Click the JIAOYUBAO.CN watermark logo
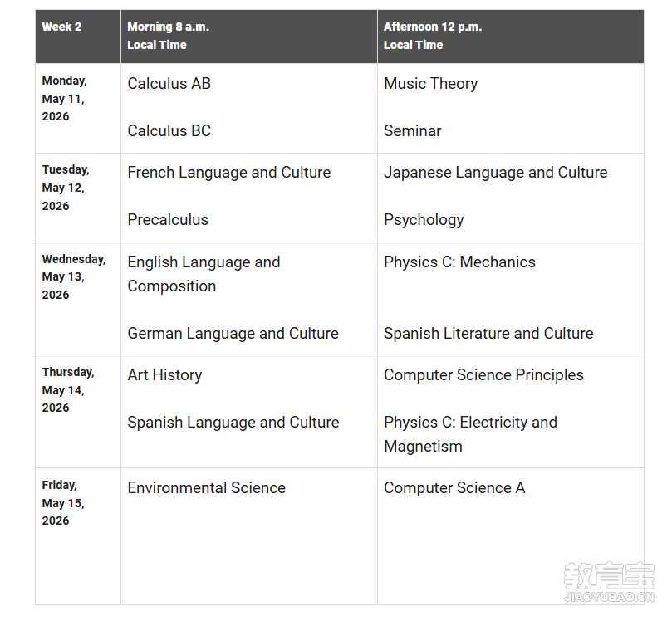This screenshot has width=672, height=621. pos(609,582)
